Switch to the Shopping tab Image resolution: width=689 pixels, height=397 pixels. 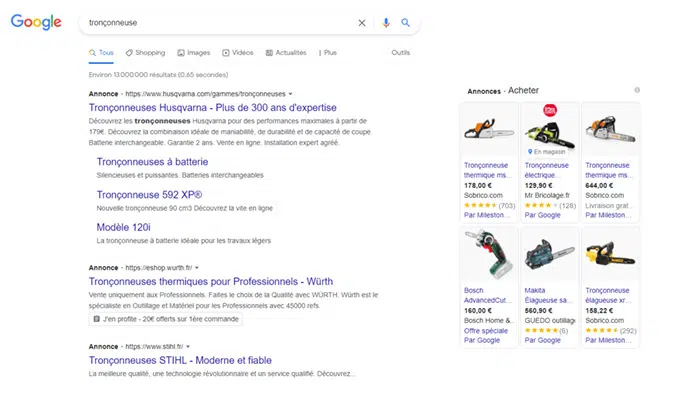[x=145, y=53]
